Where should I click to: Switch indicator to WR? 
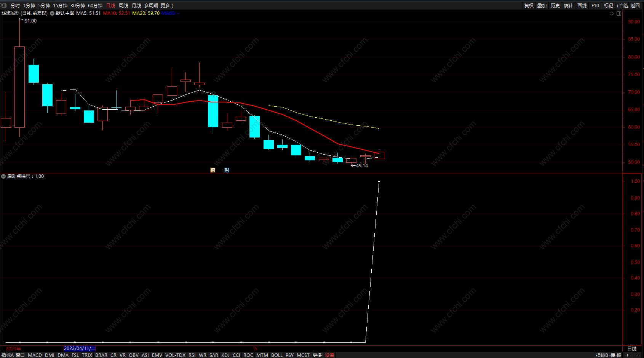(x=203, y=355)
